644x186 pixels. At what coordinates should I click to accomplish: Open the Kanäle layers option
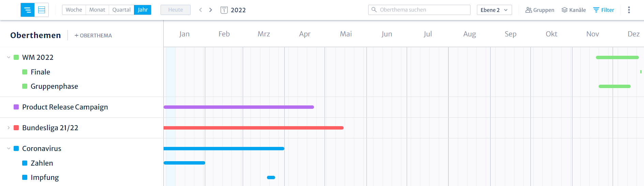574,10
